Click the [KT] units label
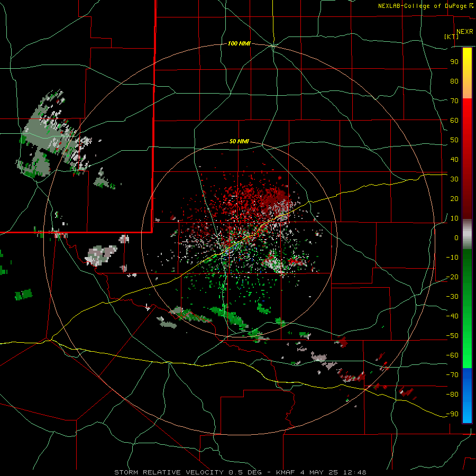 coord(451,36)
